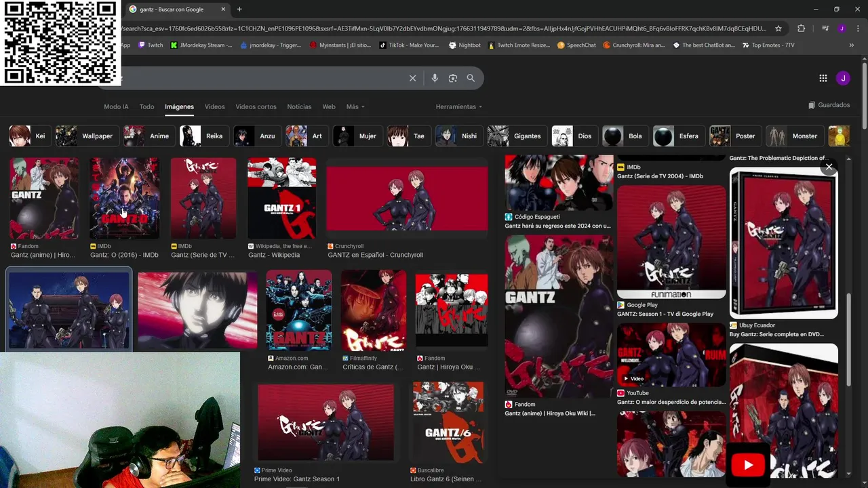The width and height of the screenshot is (868, 488).
Task: Open Ubuy Ecuador Gantz DVD result
Action: 783,244
